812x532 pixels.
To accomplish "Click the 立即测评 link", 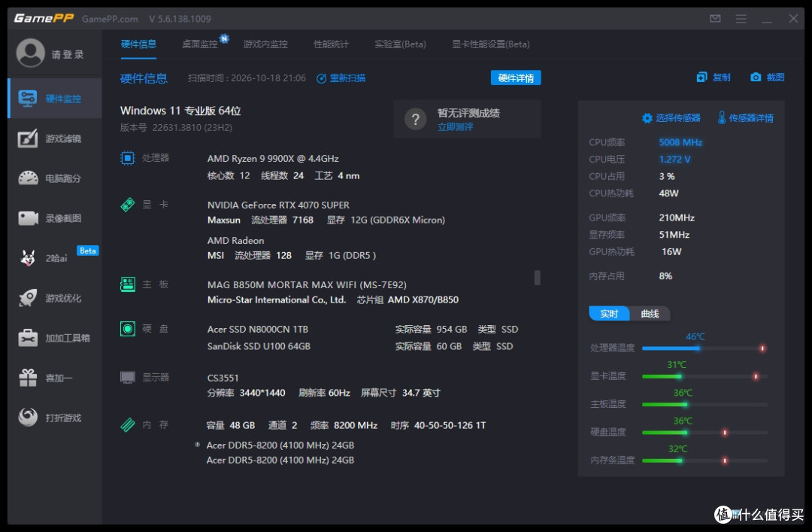I will click(455, 127).
